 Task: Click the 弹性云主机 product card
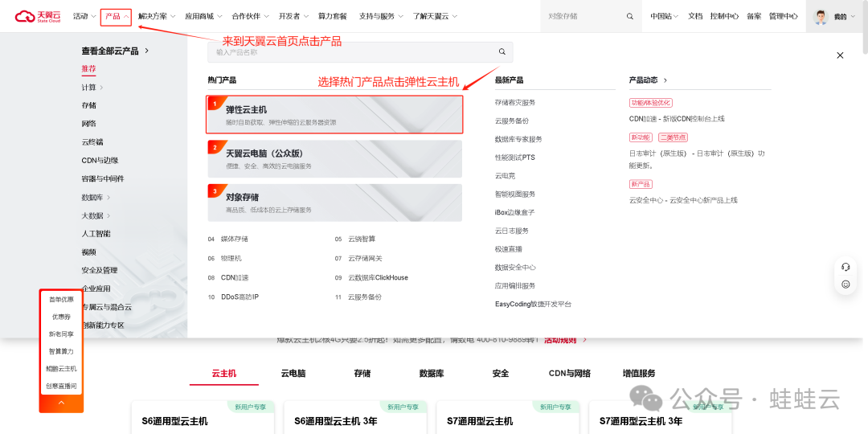(335, 115)
